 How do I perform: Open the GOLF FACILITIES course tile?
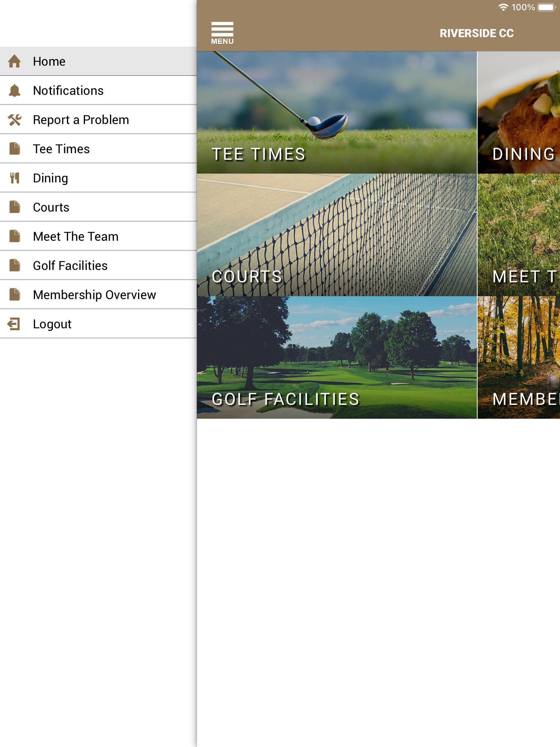pos(337,357)
